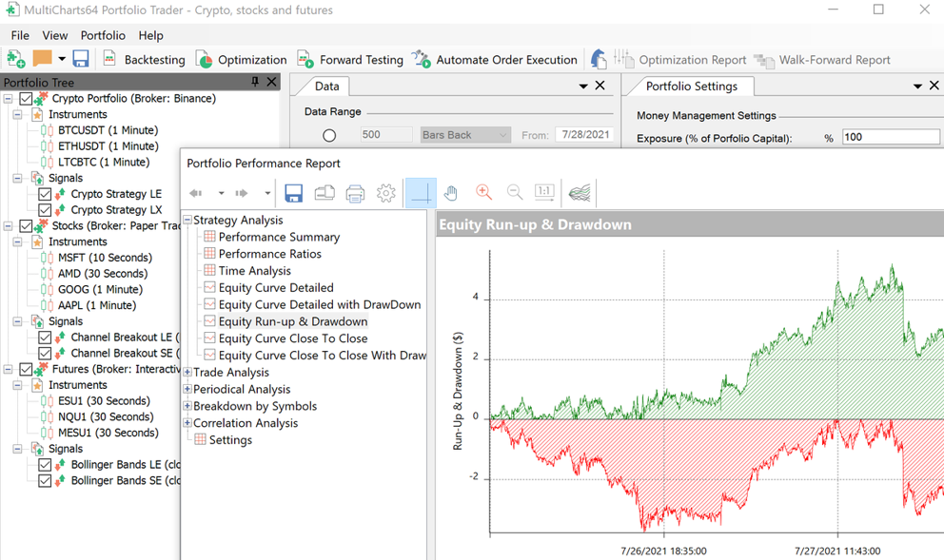Close the Portfolio Tree panel
The height and width of the screenshot is (560, 944).
point(271,82)
